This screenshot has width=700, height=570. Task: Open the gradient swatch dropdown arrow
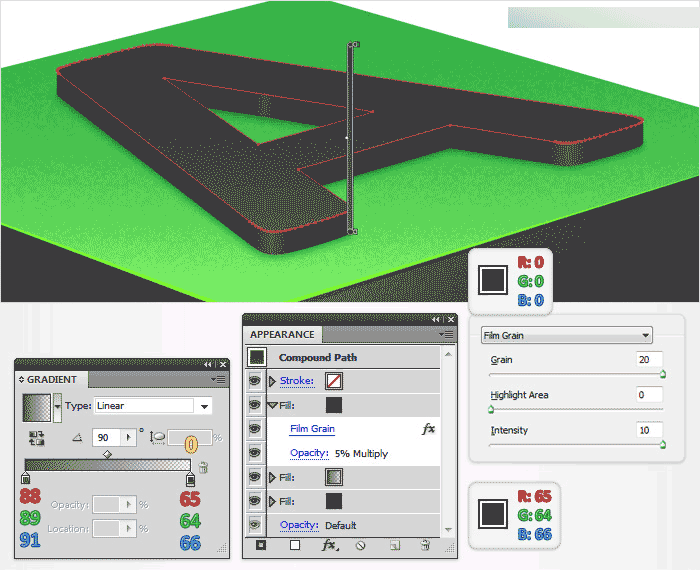58,408
